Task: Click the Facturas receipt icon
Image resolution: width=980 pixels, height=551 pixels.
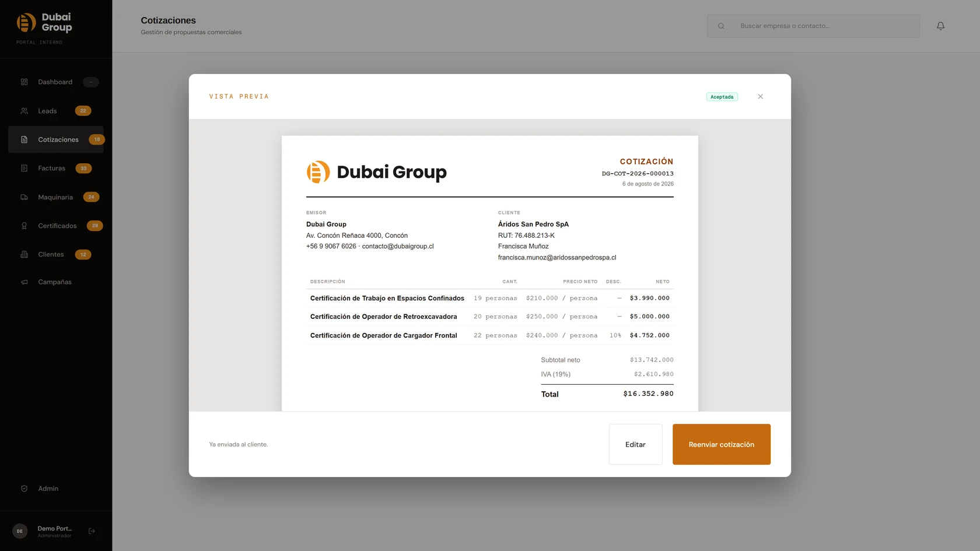Action: tap(24, 168)
